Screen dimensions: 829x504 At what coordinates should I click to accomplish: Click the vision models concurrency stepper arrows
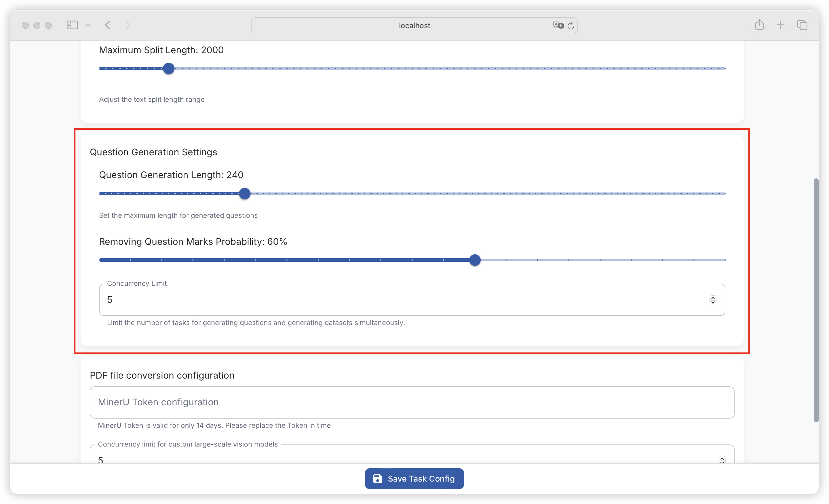coord(722,460)
